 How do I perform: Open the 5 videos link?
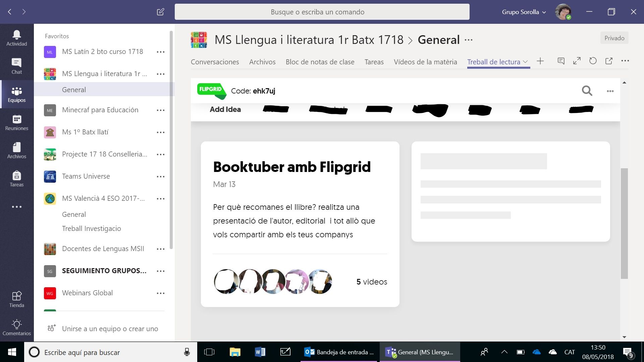(x=372, y=282)
